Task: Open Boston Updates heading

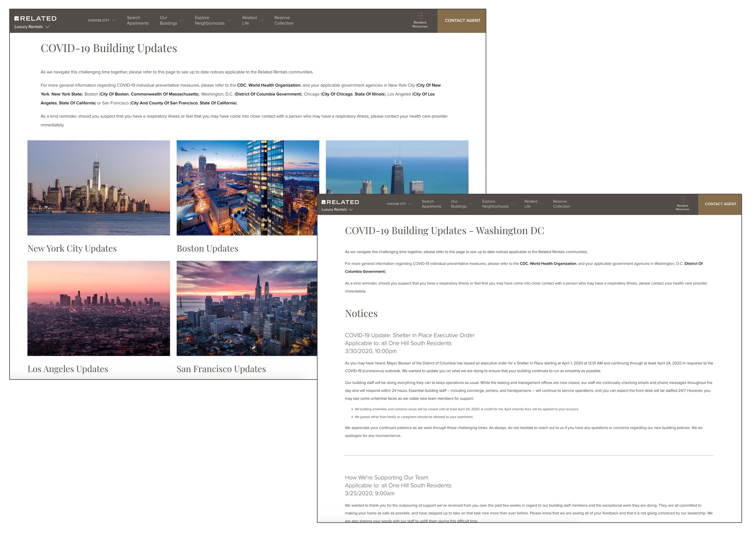Action: click(x=208, y=248)
